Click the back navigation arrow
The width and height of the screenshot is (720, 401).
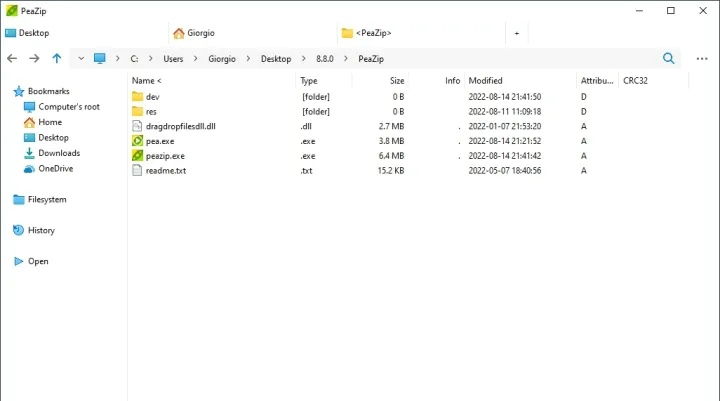pos(12,58)
